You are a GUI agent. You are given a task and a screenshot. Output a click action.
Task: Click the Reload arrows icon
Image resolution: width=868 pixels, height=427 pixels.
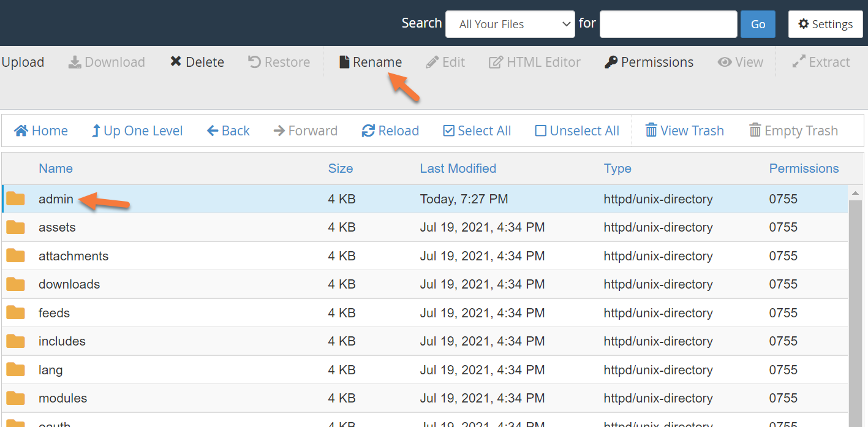[368, 130]
